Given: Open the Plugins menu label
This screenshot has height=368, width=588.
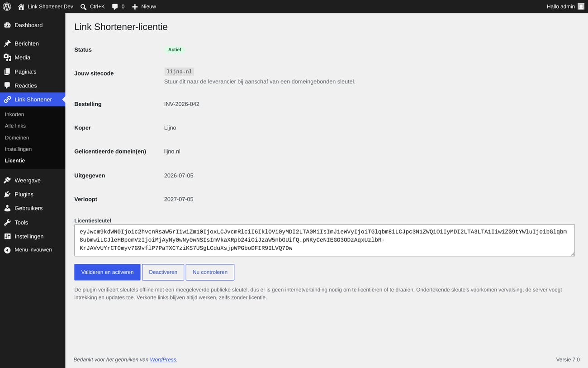Looking at the screenshot, I should (x=24, y=194).
